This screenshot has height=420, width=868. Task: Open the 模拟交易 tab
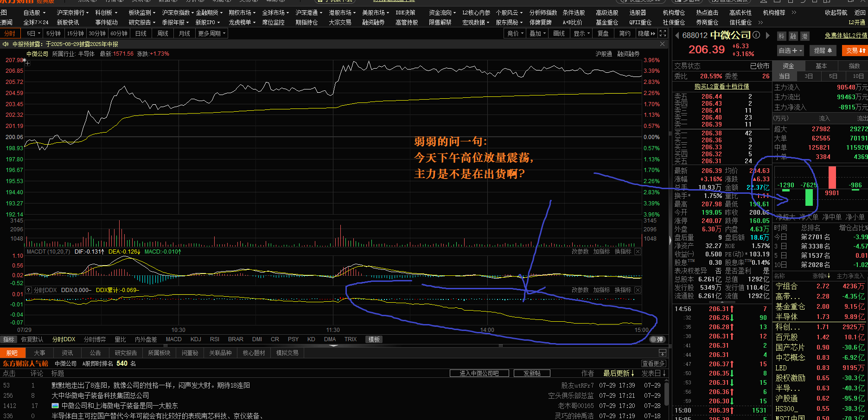click(287, 353)
